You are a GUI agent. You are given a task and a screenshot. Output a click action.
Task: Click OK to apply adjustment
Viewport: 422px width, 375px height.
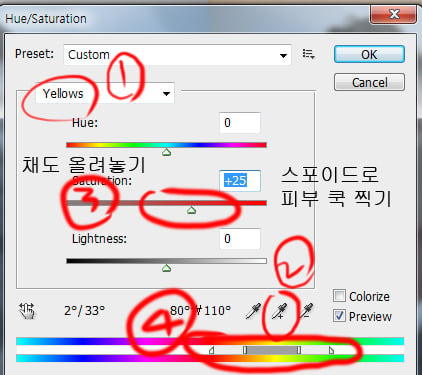coord(369,54)
